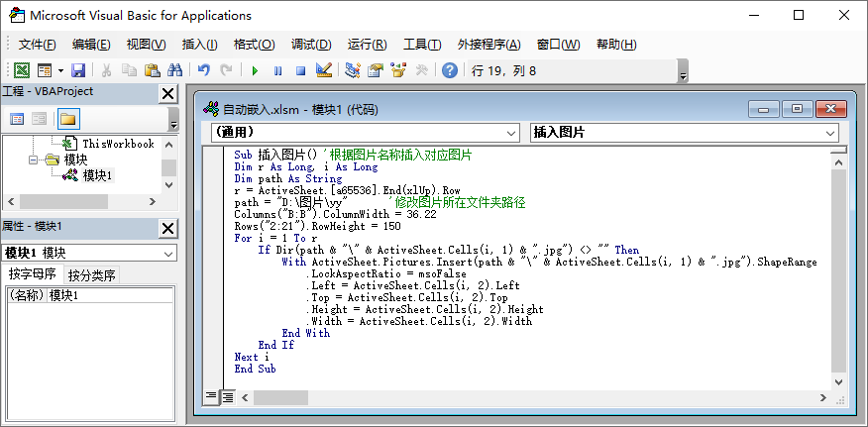
Task: Save the project with the floppy disk icon
Action: [x=78, y=70]
